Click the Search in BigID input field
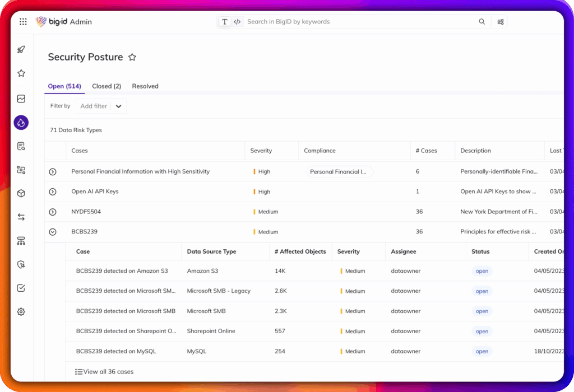 [x=359, y=22]
